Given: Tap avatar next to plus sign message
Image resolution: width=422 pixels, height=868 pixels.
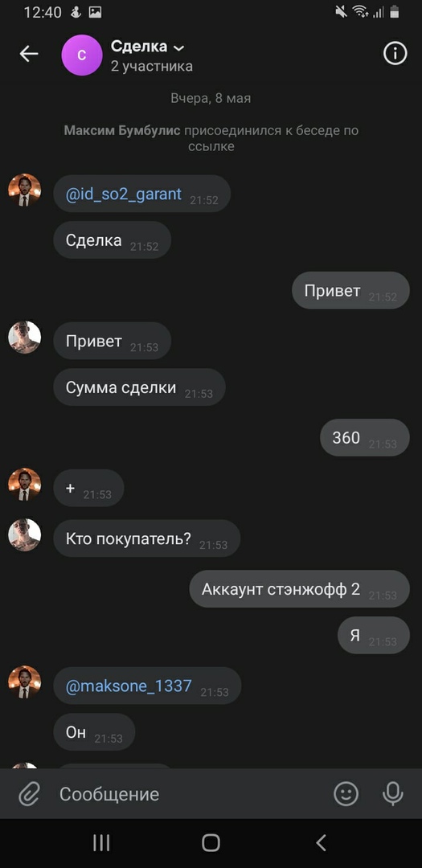Looking at the screenshot, I should point(24,485).
